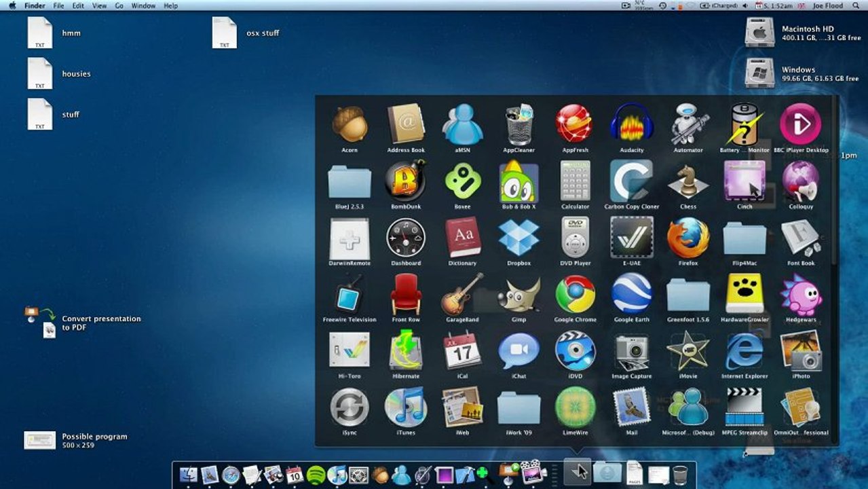The height and width of the screenshot is (489, 868).
Task: Launch Gimp from the stack
Action: 519,293
